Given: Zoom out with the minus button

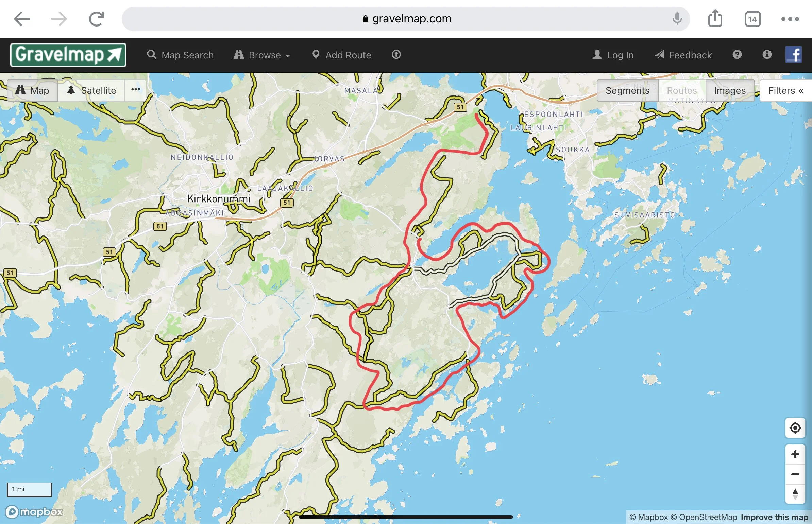Looking at the screenshot, I should 795,474.
